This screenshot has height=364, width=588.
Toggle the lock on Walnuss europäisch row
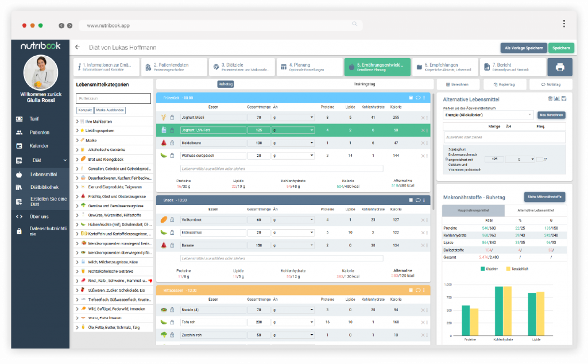click(172, 155)
